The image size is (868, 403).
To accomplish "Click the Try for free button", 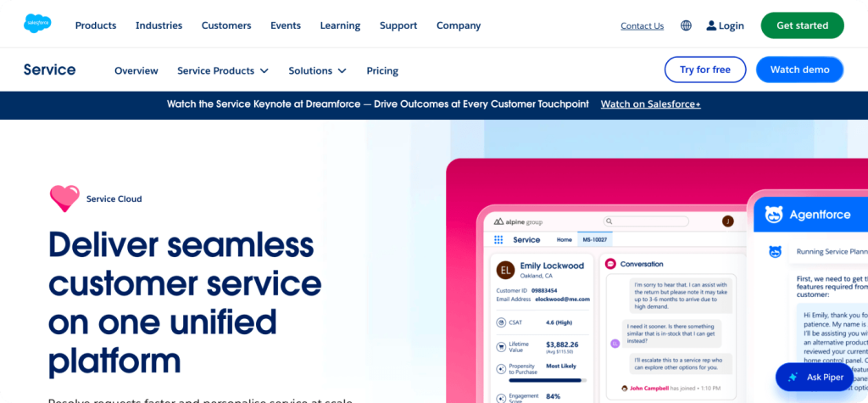I will click(705, 70).
